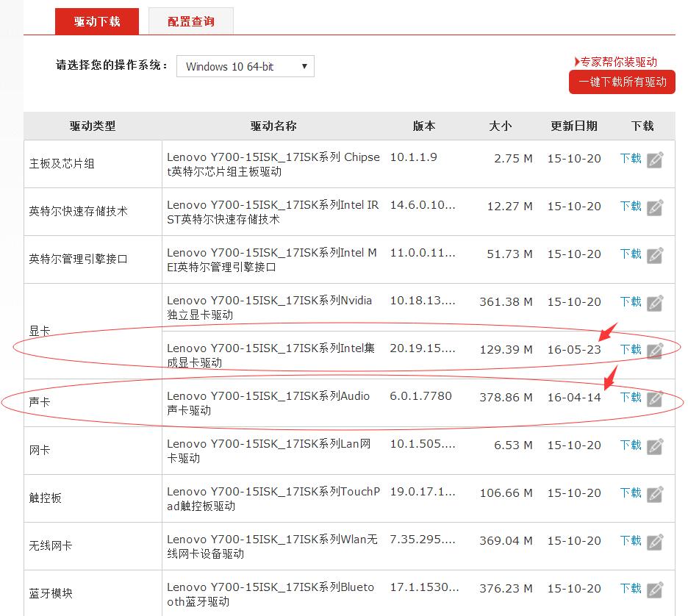Click the 129.39 M size value
The width and height of the screenshot is (688, 616).
(506, 350)
